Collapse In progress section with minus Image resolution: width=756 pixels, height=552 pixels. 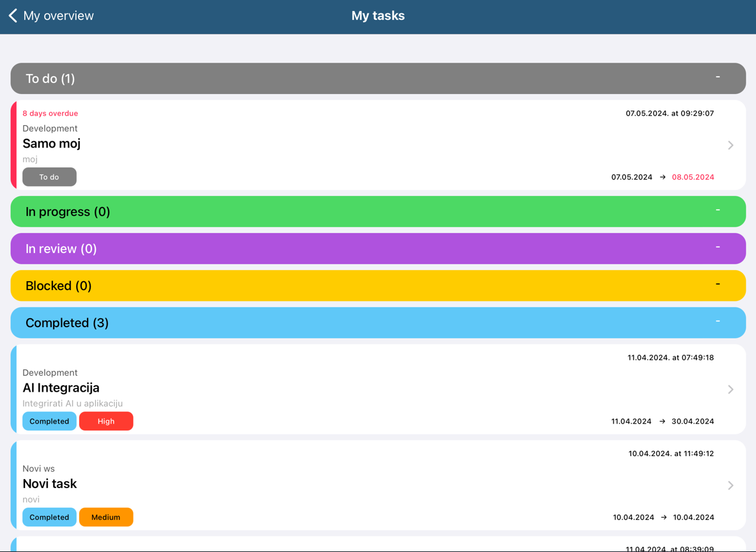718,210
